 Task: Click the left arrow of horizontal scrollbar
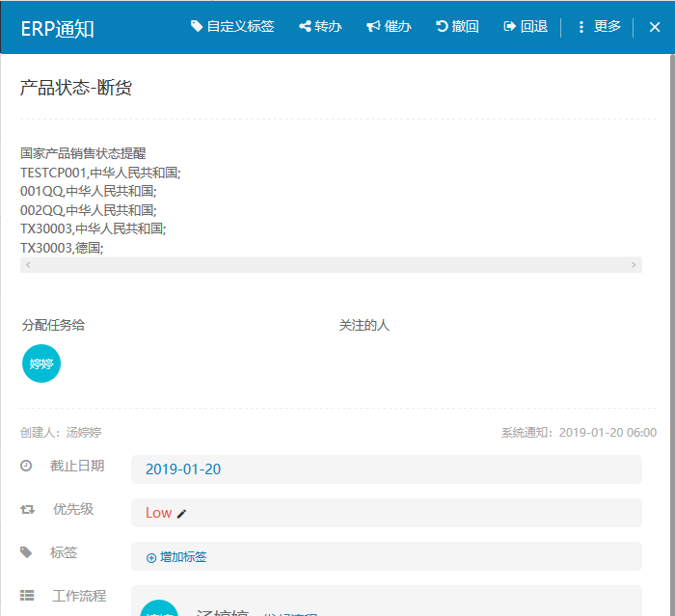(28, 265)
